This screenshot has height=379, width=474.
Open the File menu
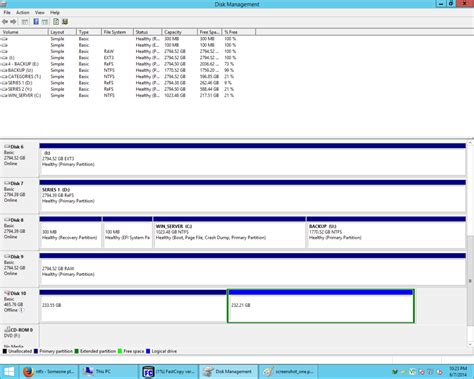coord(7,12)
